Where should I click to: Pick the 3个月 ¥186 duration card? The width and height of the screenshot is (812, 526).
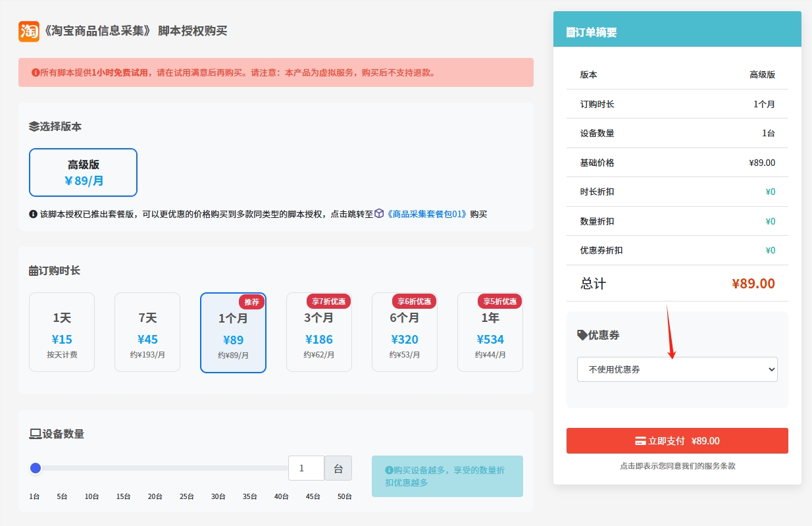coord(319,332)
